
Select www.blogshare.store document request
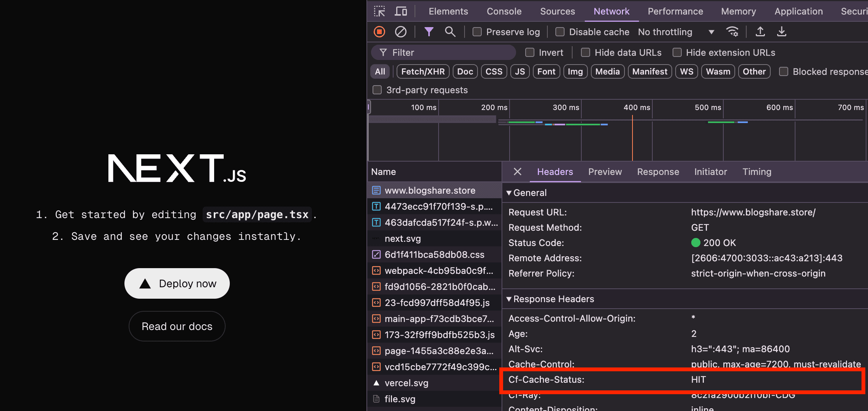click(434, 190)
